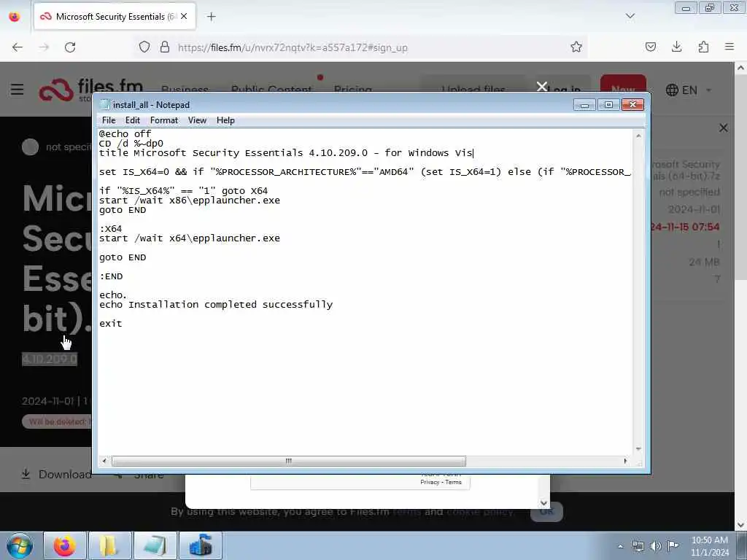
Task: Show hidden system tray icons
Action: (620, 546)
